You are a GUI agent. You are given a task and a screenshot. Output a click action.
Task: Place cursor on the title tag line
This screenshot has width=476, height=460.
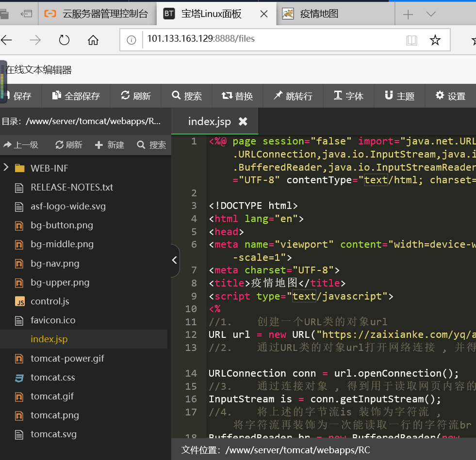[x=277, y=283]
